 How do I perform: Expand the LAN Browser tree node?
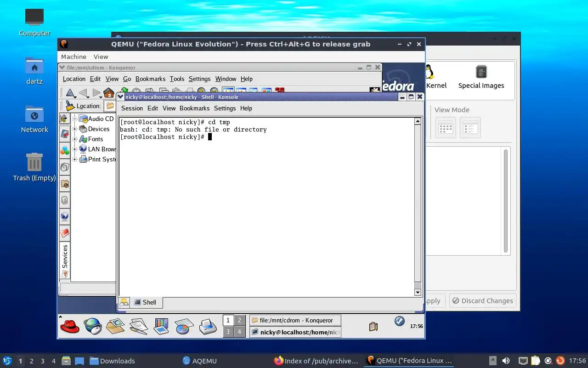(75, 149)
